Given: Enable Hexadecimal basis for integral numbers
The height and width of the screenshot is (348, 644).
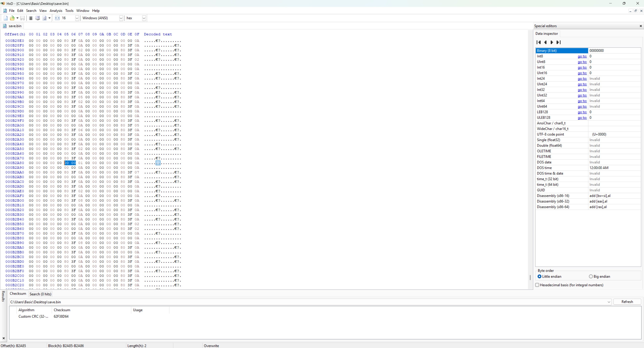Looking at the screenshot, I should [569, 285].
